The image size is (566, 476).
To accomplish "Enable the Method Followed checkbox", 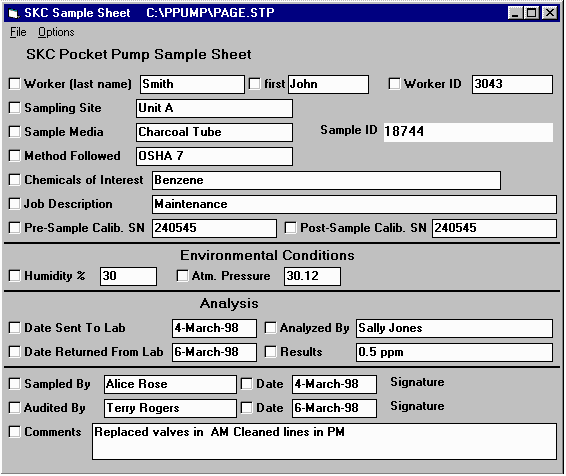I will point(14,156).
